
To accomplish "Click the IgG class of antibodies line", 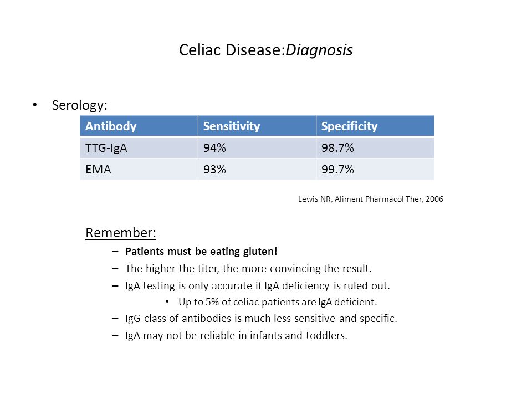I will point(261,319).
